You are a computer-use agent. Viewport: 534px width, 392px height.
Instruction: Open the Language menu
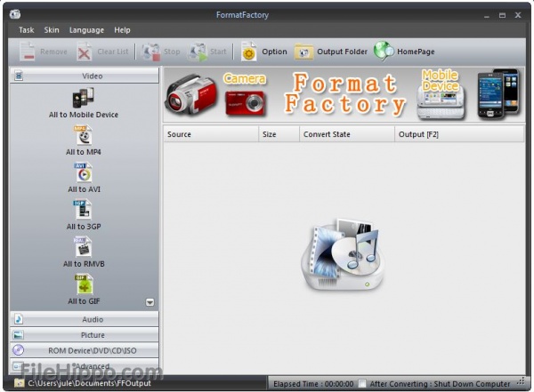[86, 30]
